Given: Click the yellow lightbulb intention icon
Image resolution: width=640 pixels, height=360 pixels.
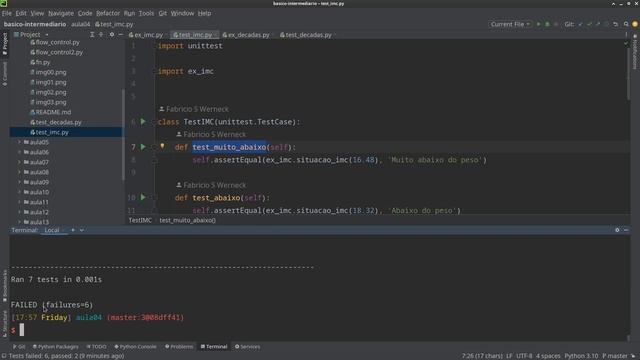Looking at the screenshot, I should tap(162, 146).
